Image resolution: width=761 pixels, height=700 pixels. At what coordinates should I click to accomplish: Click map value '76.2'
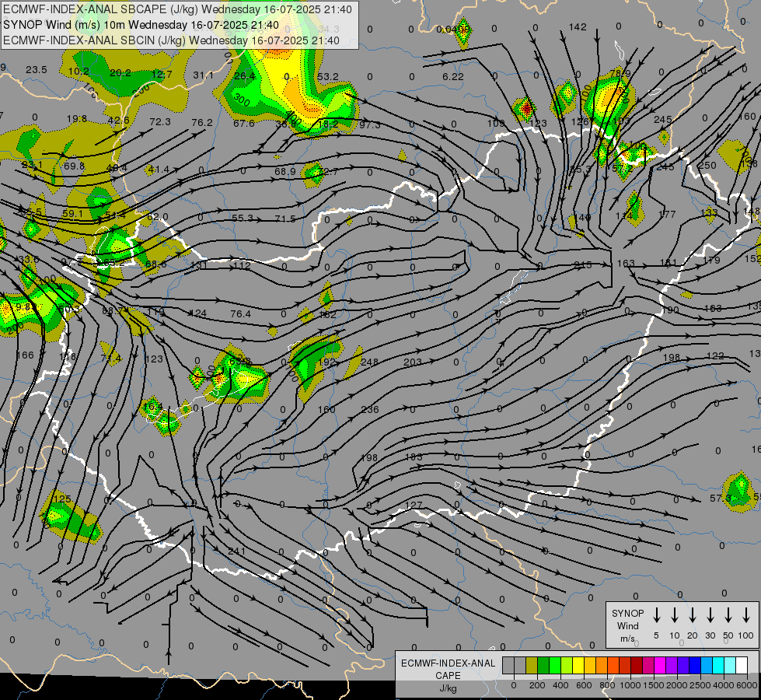(202, 122)
